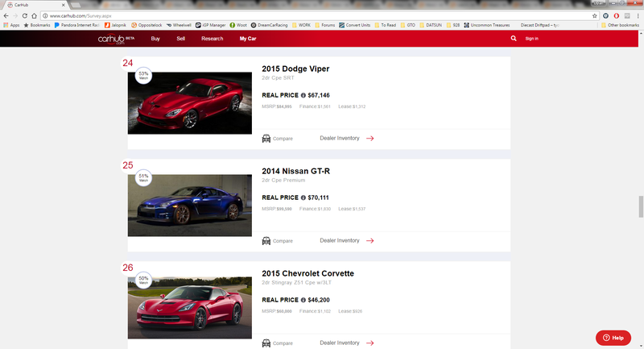Screen dimensions: 644x349
Task: Open the Woot bookmark
Action: point(238,25)
